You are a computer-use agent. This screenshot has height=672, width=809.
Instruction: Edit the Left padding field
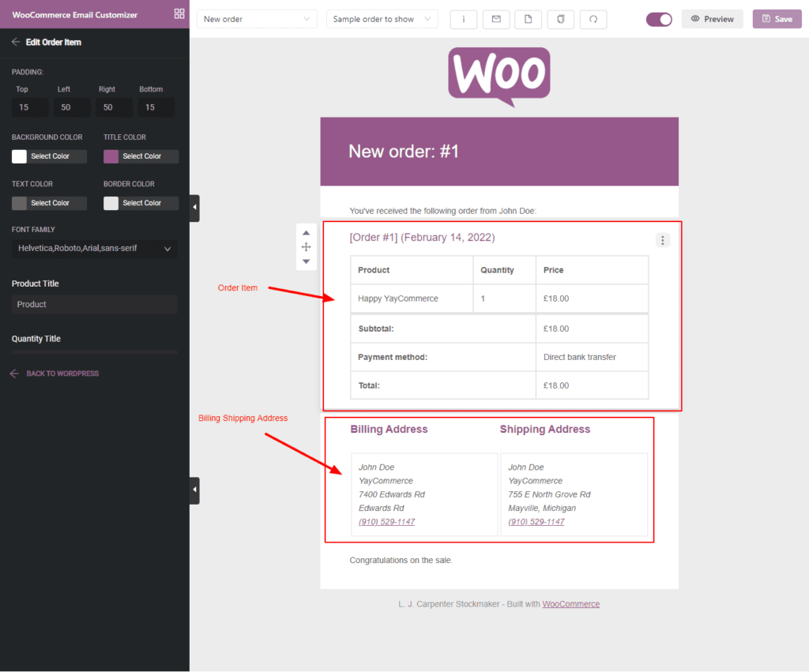[72, 107]
